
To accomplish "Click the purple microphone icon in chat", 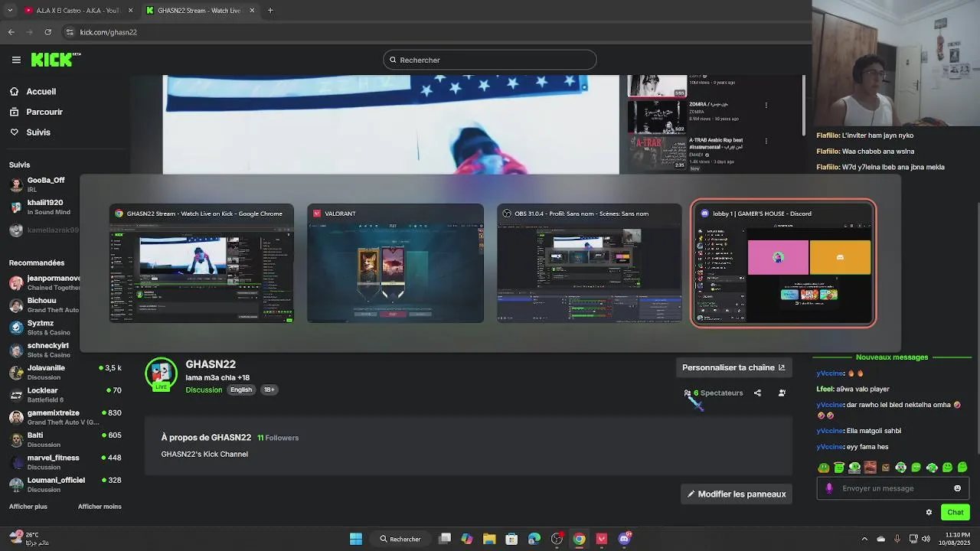I will tap(829, 488).
